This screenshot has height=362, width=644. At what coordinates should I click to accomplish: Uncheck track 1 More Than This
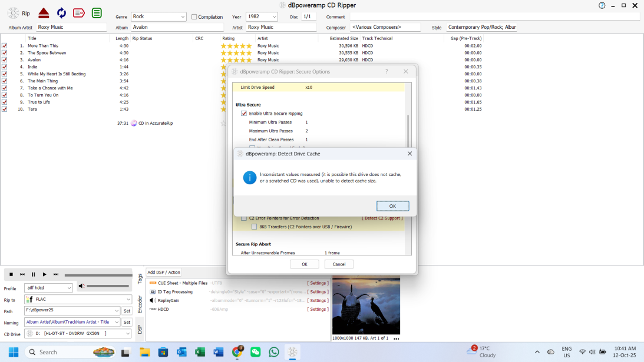[5, 45]
